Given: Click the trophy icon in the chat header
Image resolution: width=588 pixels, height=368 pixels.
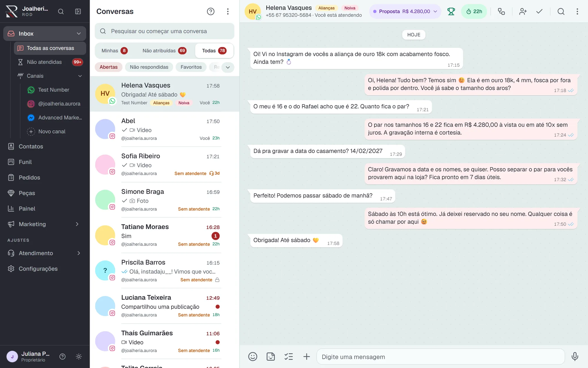Looking at the screenshot, I should pos(451,11).
